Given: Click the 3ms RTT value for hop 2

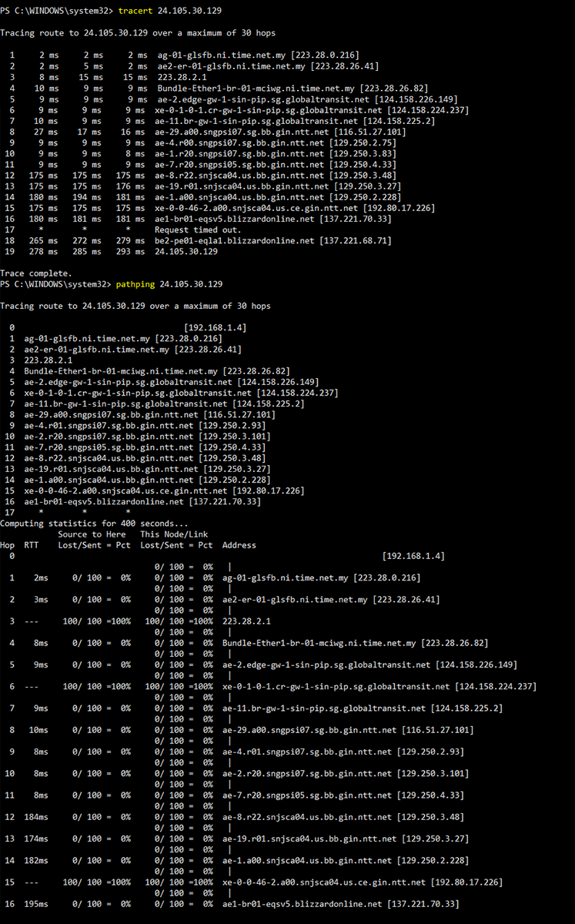Looking at the screenshot, I should 41,599.
